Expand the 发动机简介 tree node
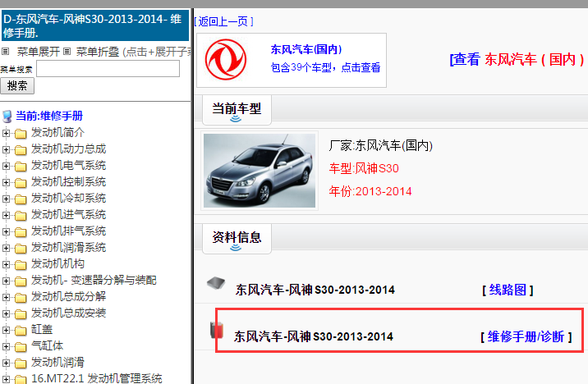This screenshot has width=588, height=384. (x=6, y=133)
